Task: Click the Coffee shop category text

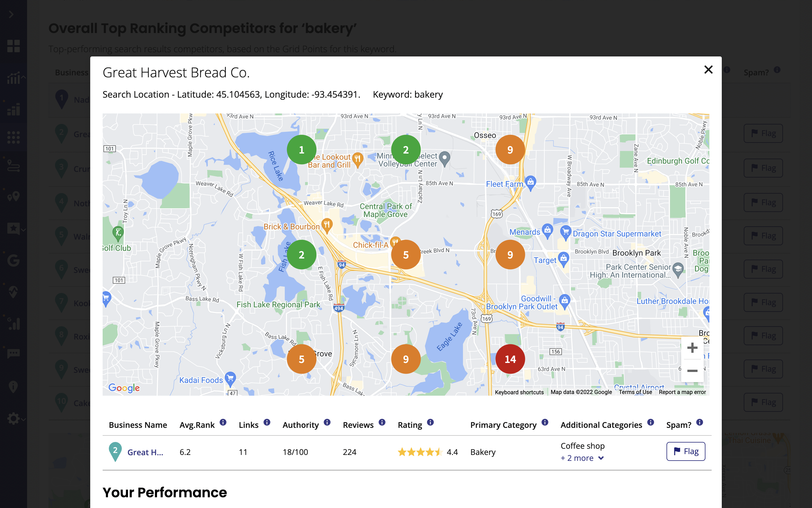Action: coord(582,446)
